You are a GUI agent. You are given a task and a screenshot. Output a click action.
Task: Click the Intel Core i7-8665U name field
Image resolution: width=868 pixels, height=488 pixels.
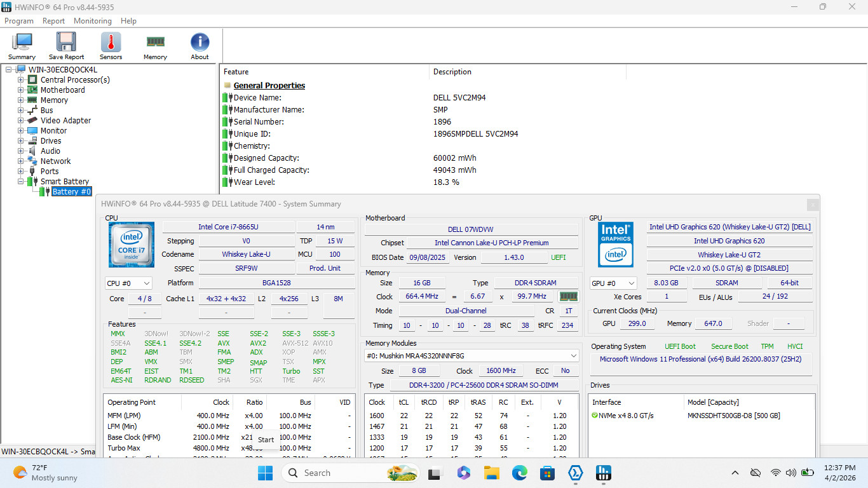click(x=228, y=227)
